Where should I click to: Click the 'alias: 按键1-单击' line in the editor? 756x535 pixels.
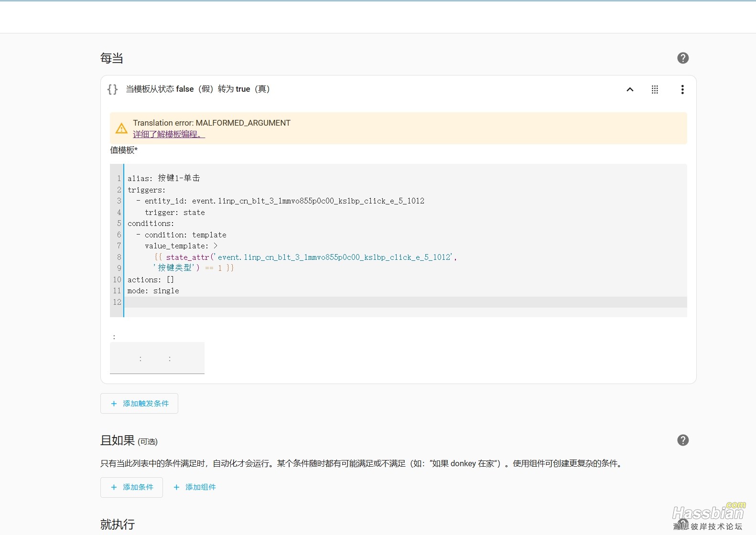pos(163,178)
